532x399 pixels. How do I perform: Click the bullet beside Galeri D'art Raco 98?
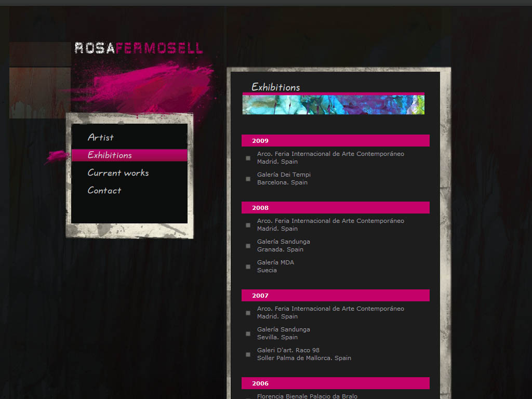[248, 354]
